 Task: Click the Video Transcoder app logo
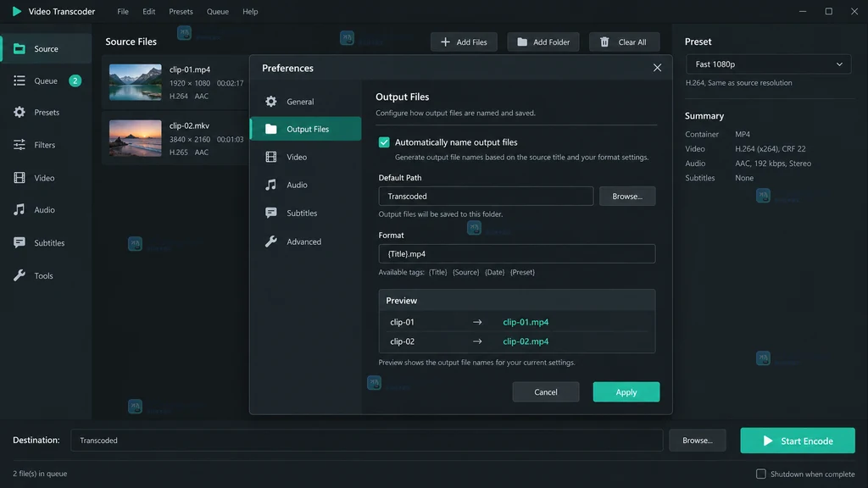pos(17,11)
